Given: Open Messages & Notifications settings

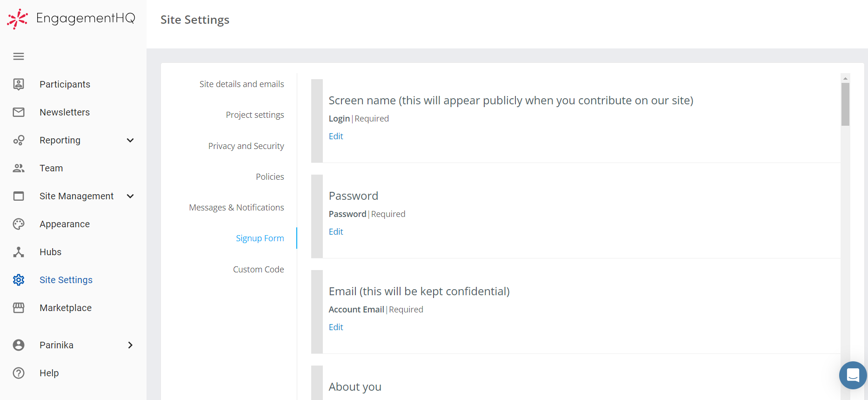Looking at the screenshot, I should coord(236,208).
